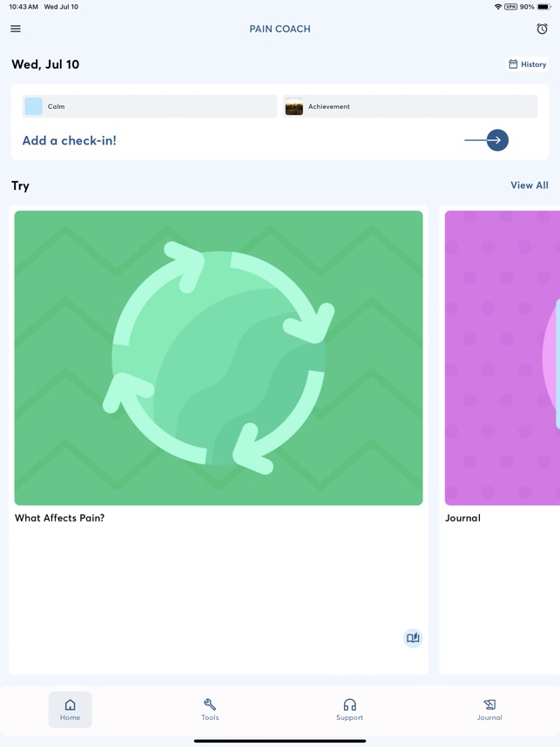The height and width of the screenshot is (747, 560).
Task: Switch to the Home tab
Action: click(71, 710)
